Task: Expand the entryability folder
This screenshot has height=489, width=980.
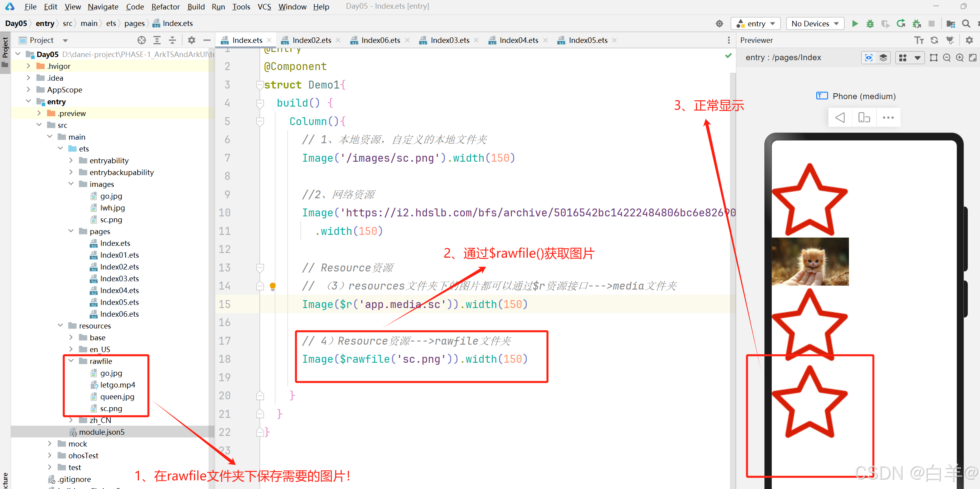Action: (x=71, y=160)
